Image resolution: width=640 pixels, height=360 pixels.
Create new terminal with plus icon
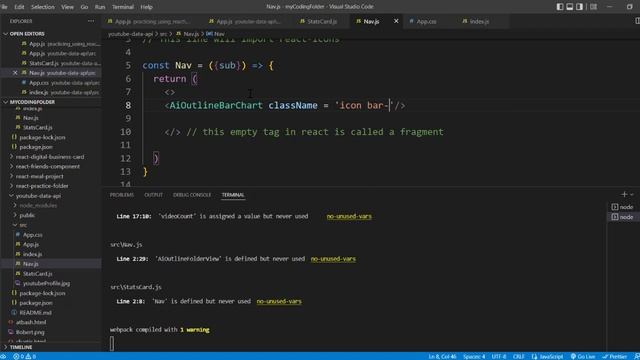click(624, 195)
